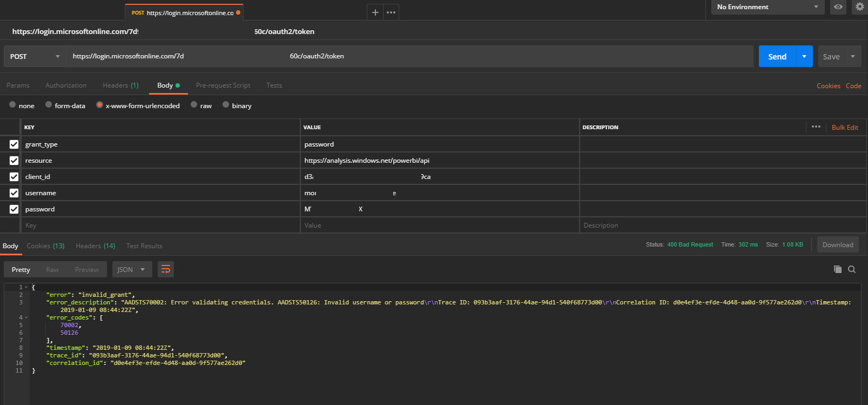Open a new request tab with plus icon
Viewport: 868px width, 405px height.
click(375, 12)
